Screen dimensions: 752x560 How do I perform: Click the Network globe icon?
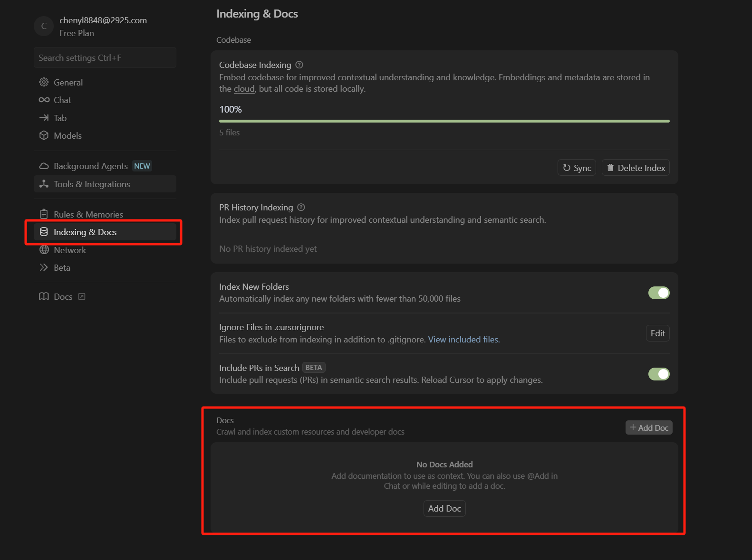[x=44, y=250]
